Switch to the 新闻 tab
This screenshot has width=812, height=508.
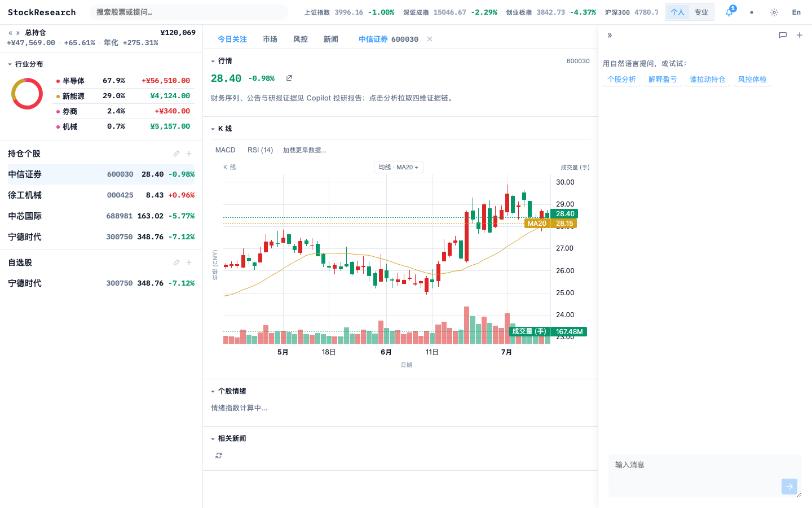point(331,39)
